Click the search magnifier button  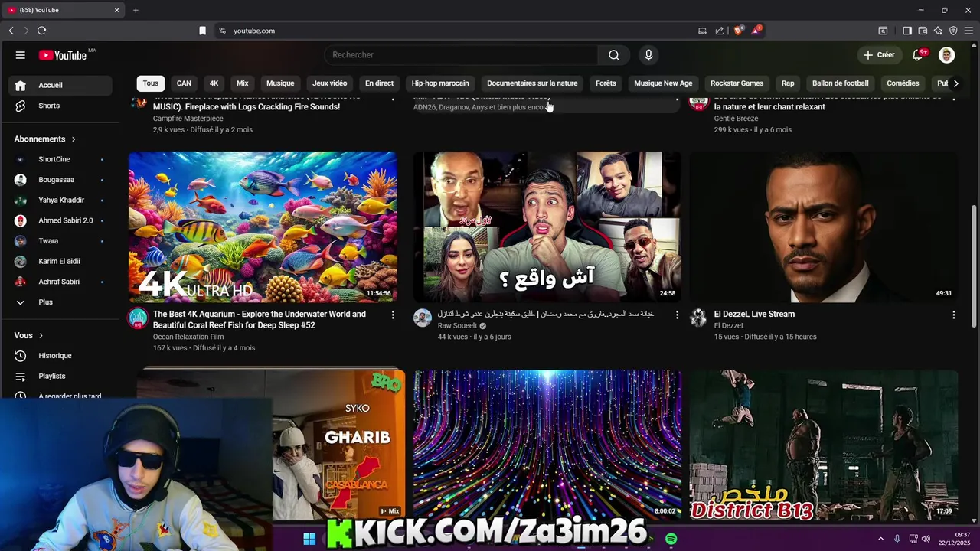point(614,55)
